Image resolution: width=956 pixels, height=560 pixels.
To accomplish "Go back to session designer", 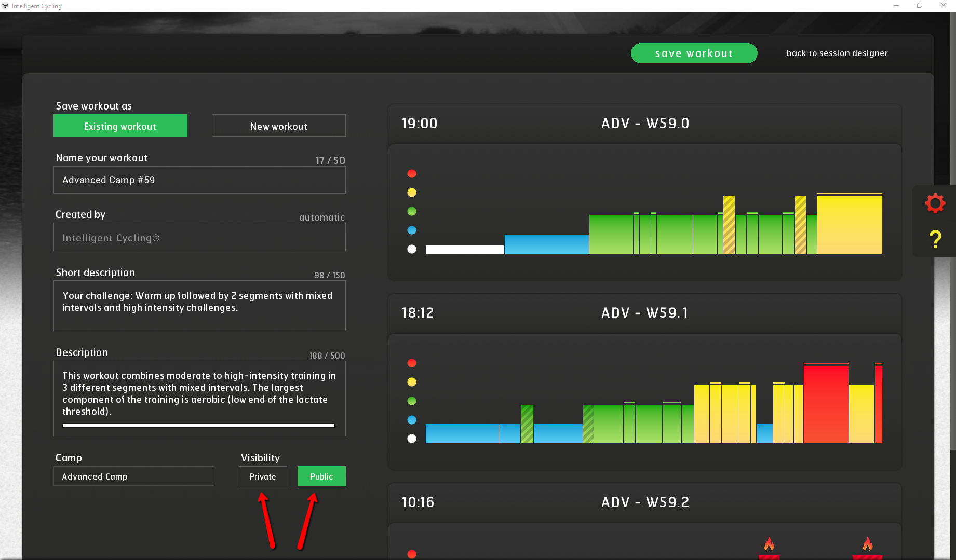I will [837, 53].
